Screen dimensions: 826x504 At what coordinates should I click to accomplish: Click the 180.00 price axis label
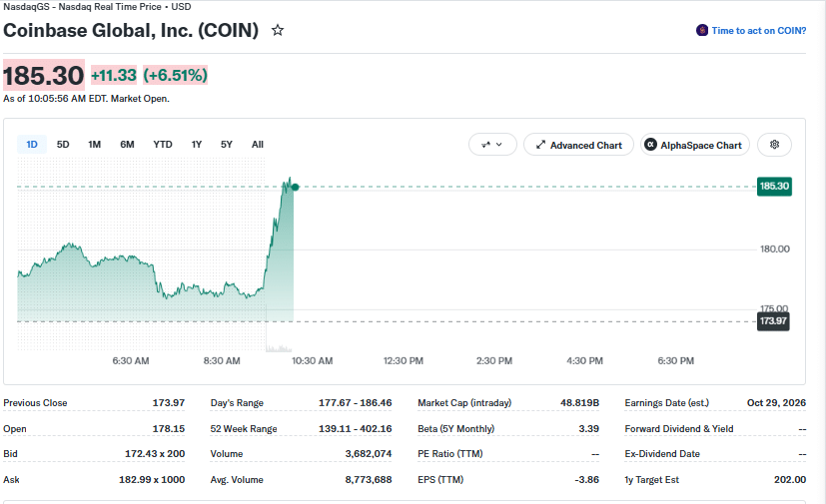click(774, 250)
